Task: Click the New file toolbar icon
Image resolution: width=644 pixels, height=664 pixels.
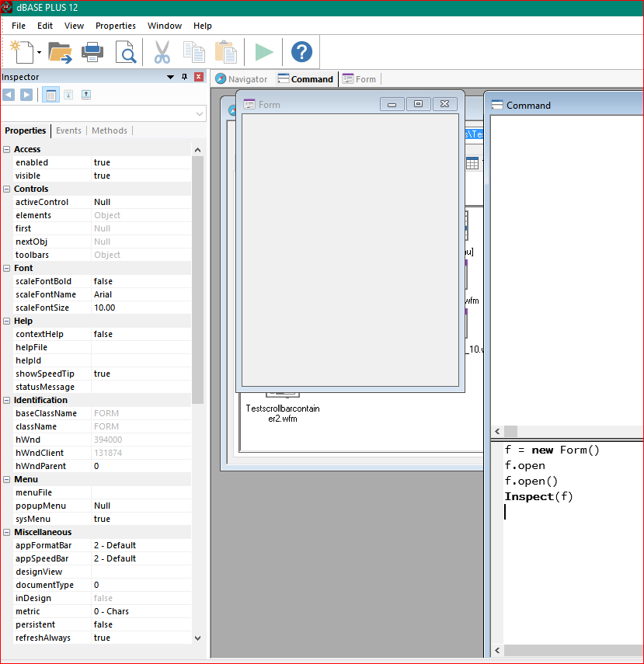Action: pyautogui.click(x=22, y=52)
